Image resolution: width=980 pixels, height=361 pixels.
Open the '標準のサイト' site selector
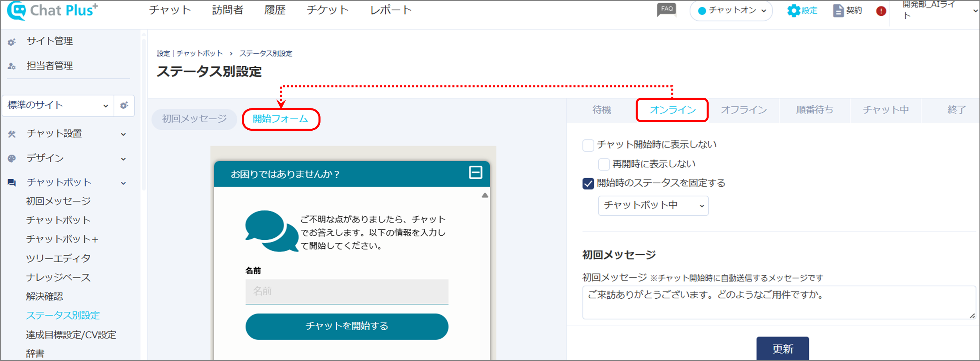pyautogui.click(x=58, y=105)
